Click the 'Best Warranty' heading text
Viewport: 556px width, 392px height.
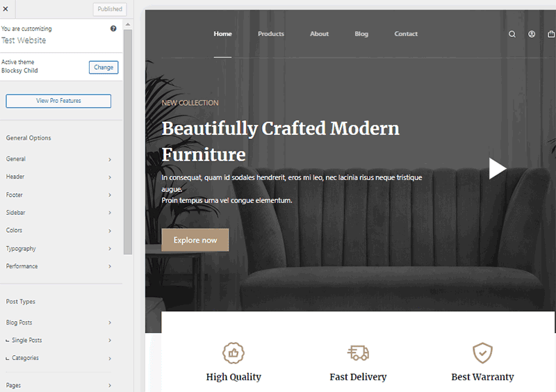[482, 377]
